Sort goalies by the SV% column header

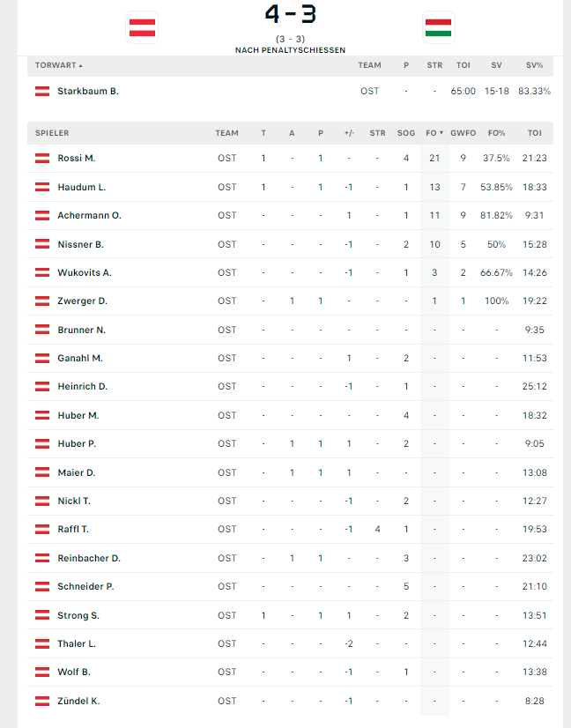point(534,65)
